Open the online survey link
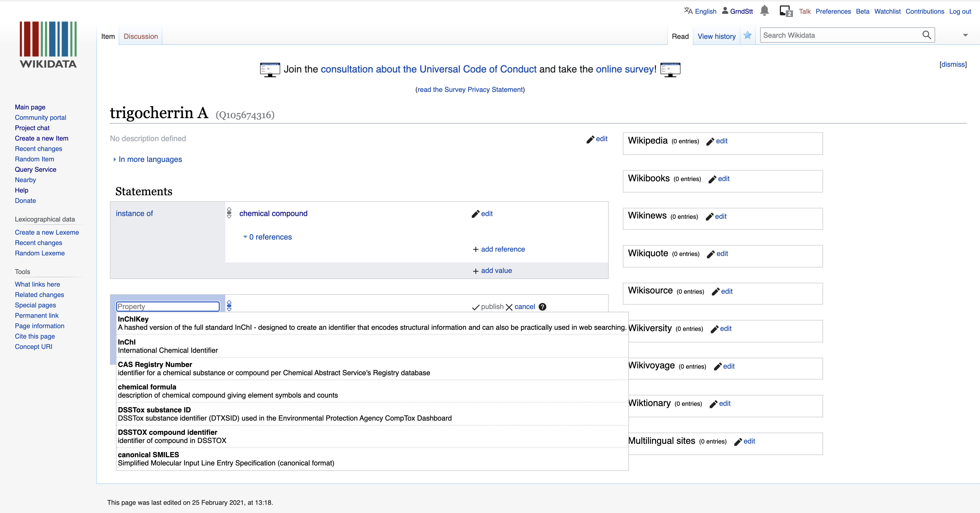This screenshot has height=513, width=980. pyautogui.click(x=625, y=69)
